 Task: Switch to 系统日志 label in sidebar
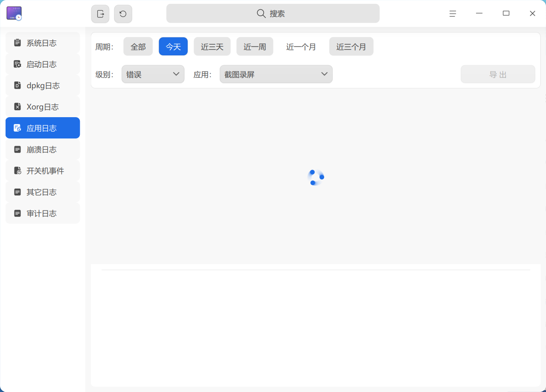tap(41, 43)
